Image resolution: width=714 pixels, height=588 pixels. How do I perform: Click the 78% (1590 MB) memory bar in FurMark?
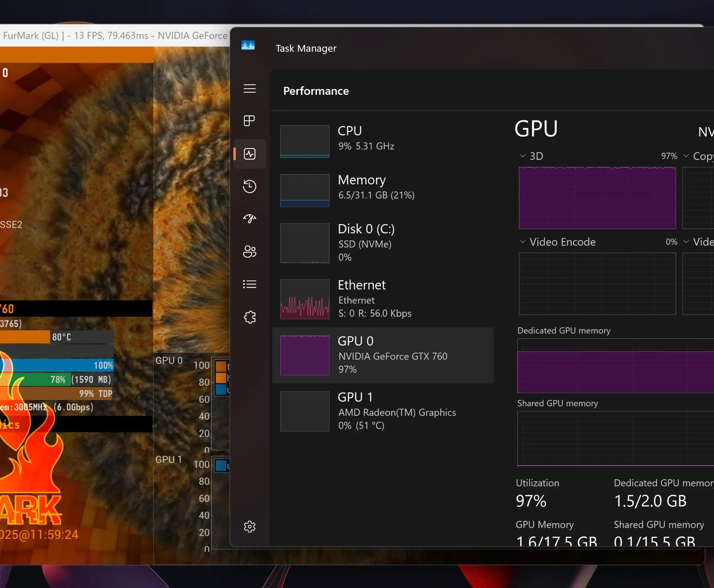(57, 380)
